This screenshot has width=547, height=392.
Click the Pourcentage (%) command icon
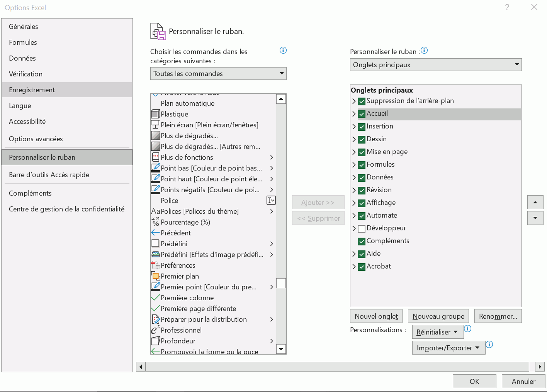(155, 222)
